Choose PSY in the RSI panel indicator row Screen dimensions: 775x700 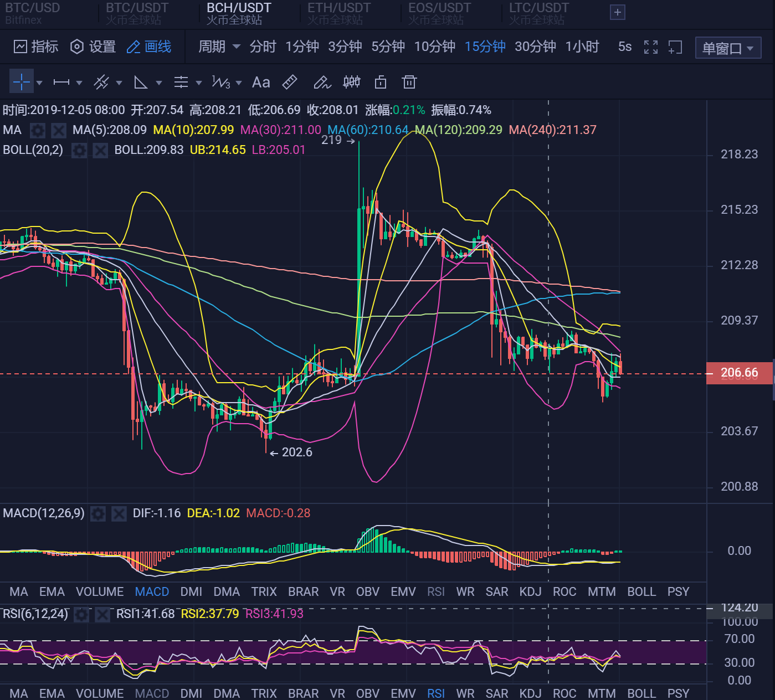pyautogui.click(x=678, y=693)
